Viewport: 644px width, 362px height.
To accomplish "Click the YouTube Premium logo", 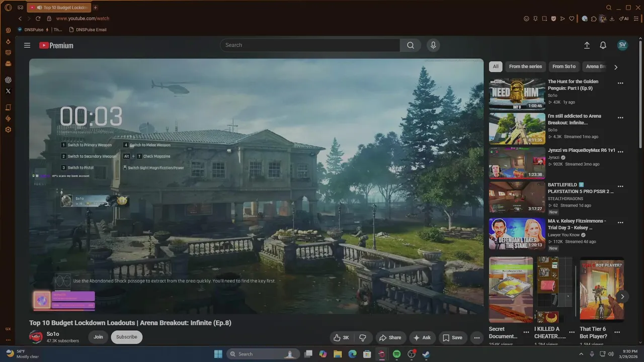I will (56, 45).
